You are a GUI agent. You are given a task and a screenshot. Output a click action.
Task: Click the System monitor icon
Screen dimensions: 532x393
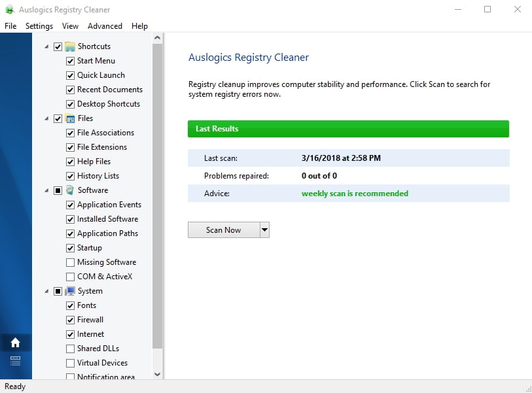70,291
